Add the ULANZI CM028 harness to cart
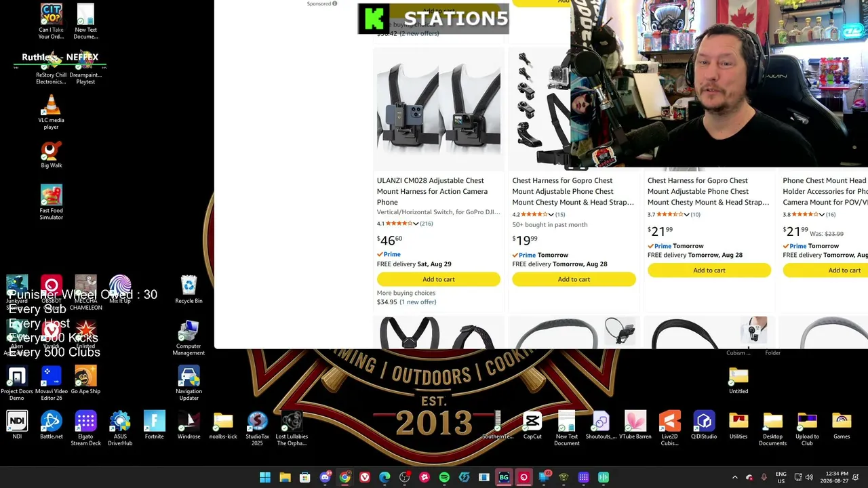Viewport: 868px width, 488px height. 438,279
